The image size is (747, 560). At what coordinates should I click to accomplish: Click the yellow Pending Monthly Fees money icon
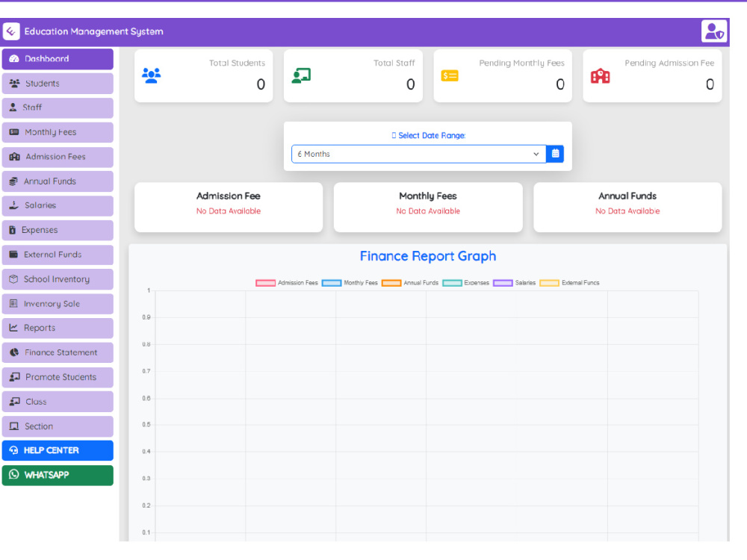450,75
